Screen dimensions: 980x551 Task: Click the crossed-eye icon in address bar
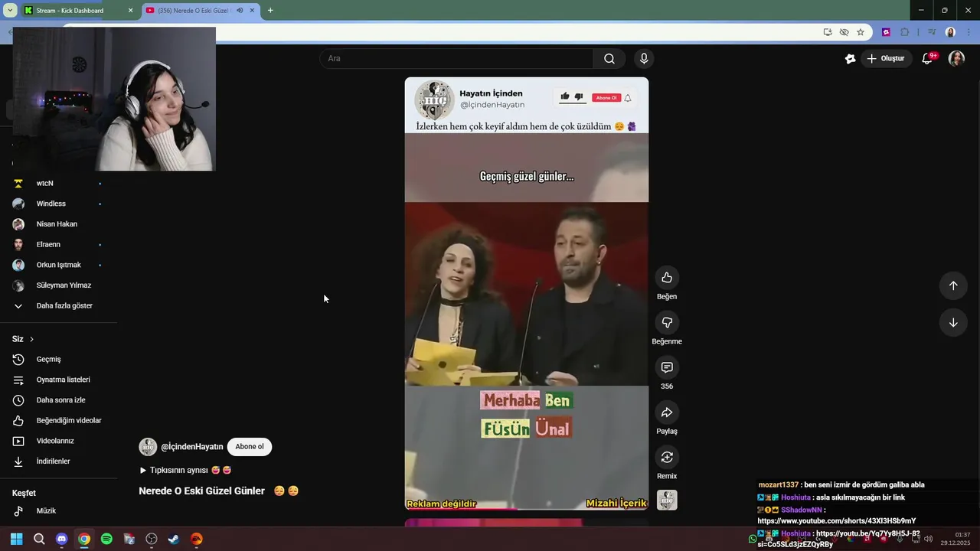pyautogui.click(x=844, y=32)
